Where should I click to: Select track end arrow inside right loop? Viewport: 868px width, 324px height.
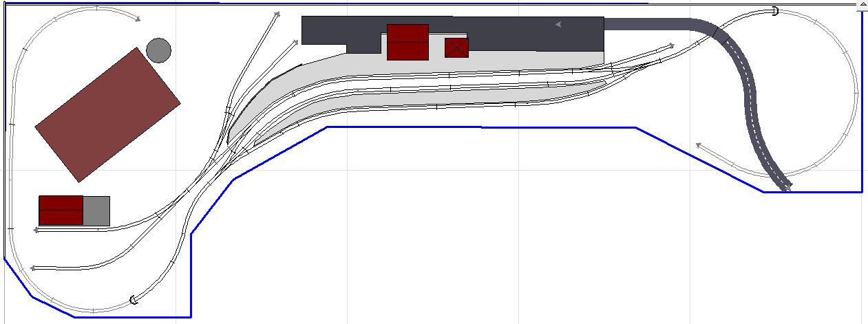coord(698,145)
